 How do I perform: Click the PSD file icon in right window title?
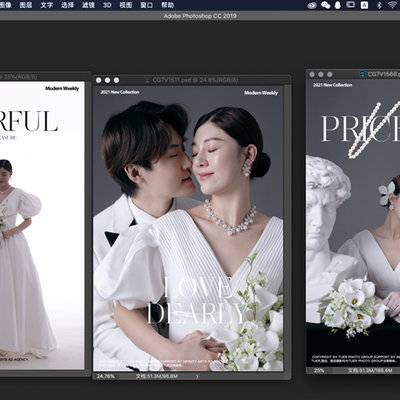[x=363, y=74]
